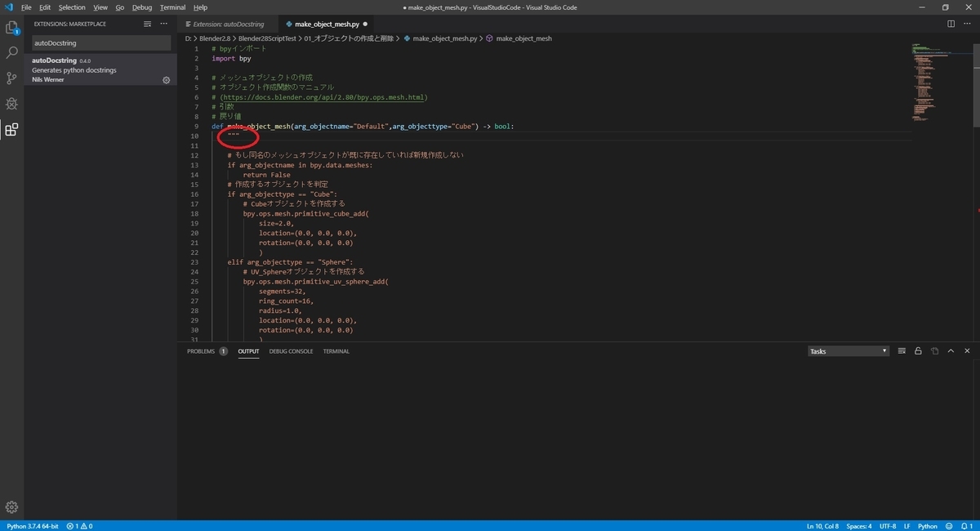The width and height of the screenshot is (980, 531).
Task: Close the bottom panel
Action: click(x=967, y=351)
